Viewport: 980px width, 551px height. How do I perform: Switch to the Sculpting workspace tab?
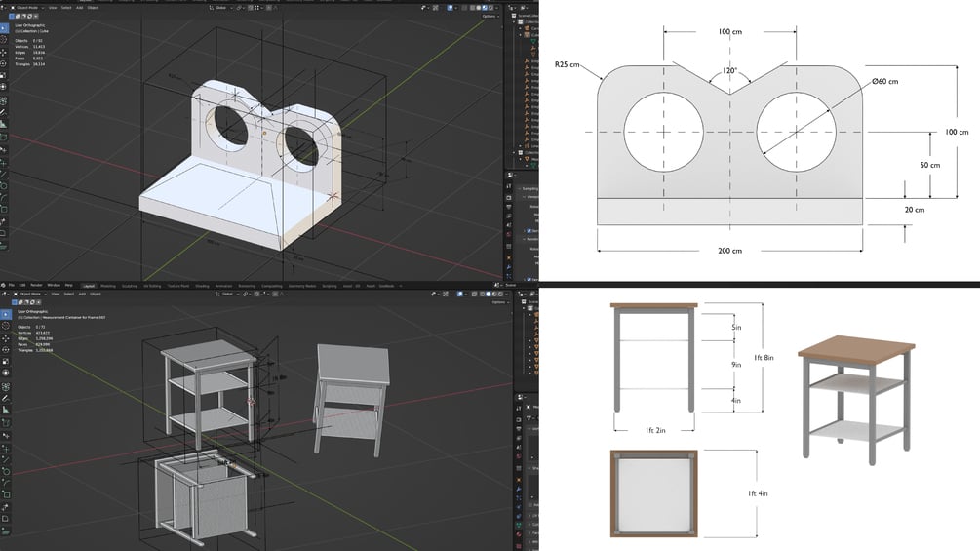click(x=130, y=286)
